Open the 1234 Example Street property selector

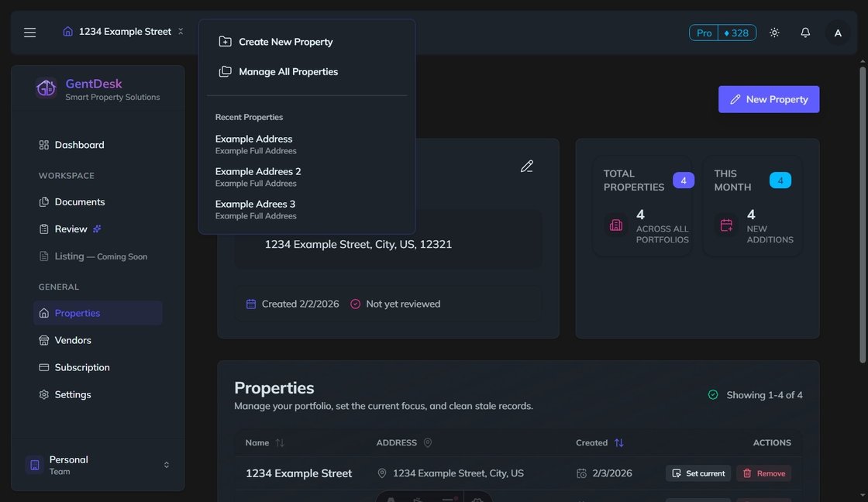(x=124, y=31)
